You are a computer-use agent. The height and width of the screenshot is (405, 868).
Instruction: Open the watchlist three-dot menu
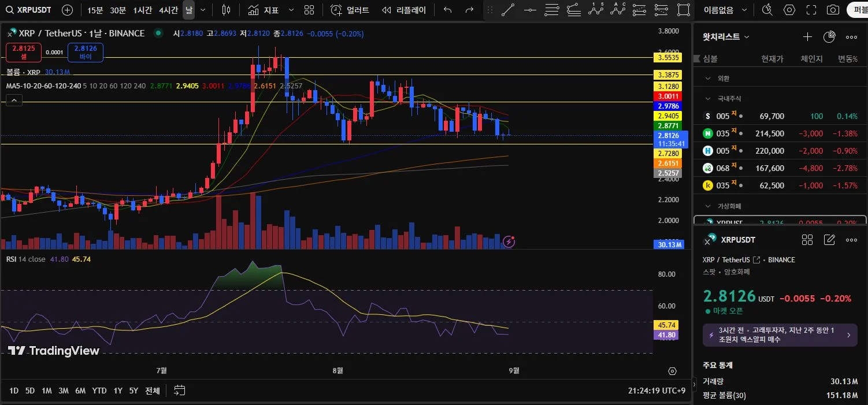click(x=851, y=36)
